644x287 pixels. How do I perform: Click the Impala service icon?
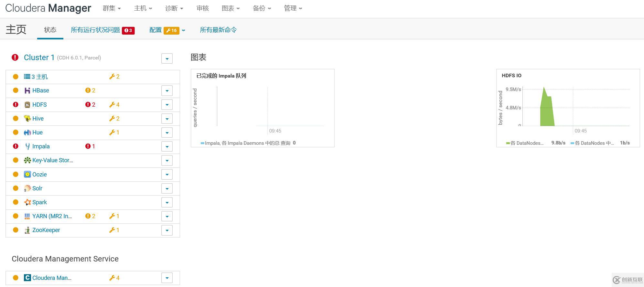click(27, 146)
